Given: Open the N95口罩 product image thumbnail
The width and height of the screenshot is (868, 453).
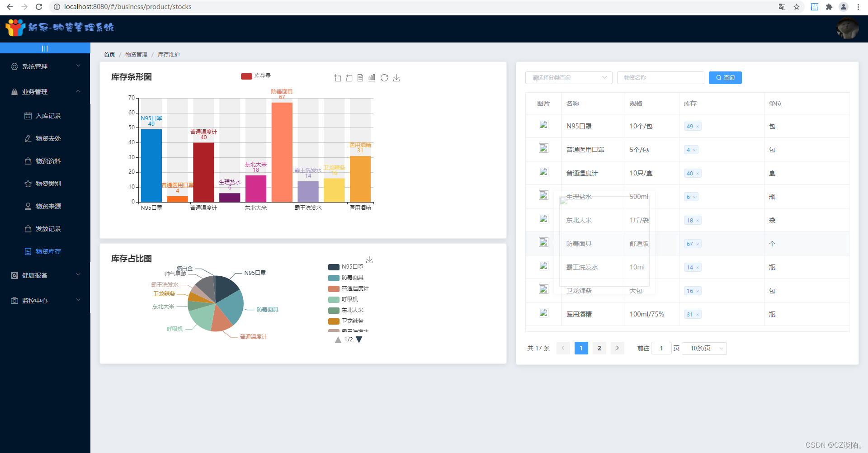Looking at the screenshot, I should [x=543, y=125].
